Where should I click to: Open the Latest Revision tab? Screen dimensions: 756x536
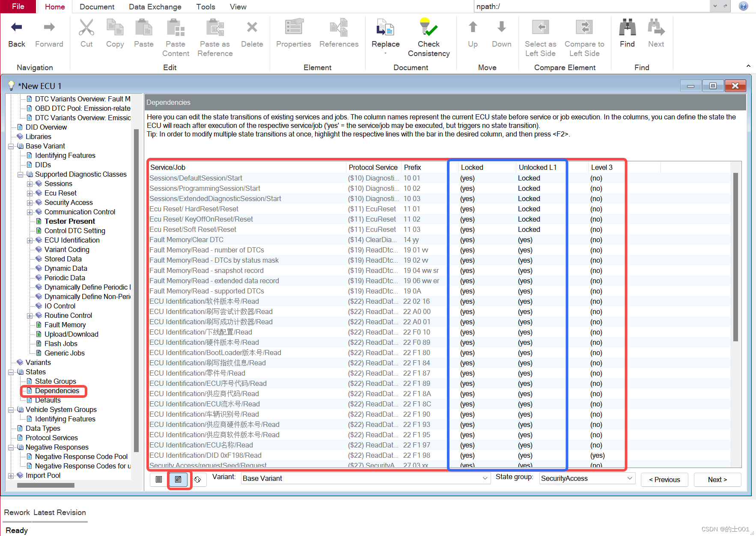(x=60, y=512)
